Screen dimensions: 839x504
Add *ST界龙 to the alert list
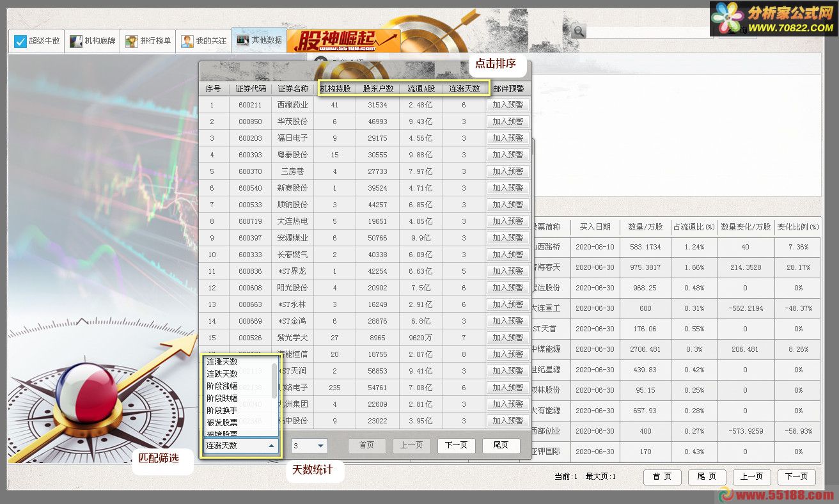pos(508,271)
